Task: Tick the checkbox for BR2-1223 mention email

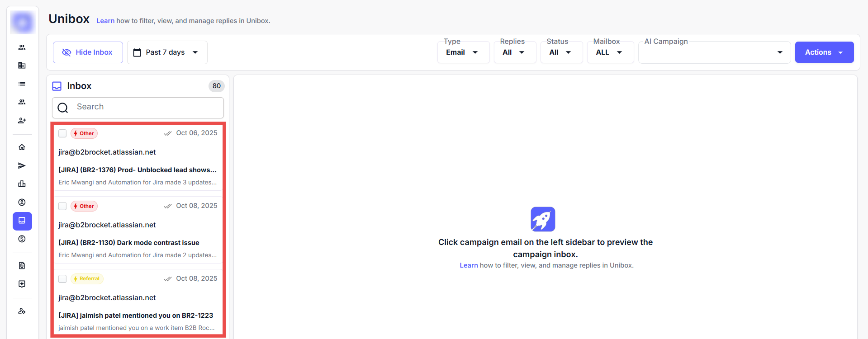Action: 62,279
